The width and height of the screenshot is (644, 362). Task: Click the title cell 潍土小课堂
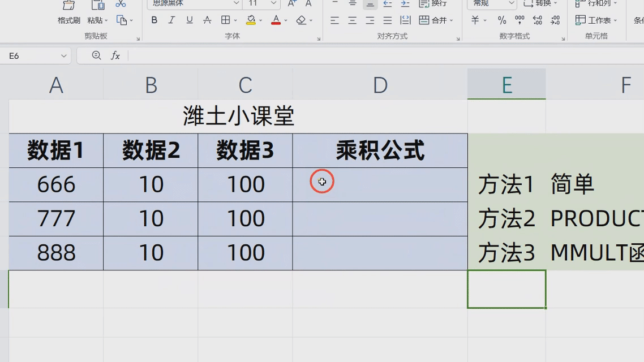pyautogui.click(x=238, y=116)
